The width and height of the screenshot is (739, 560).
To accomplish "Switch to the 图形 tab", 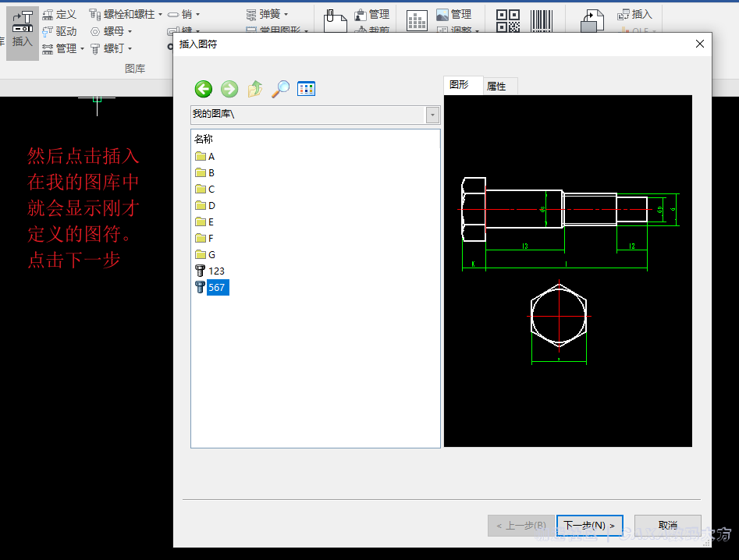I will click(460, 85).
